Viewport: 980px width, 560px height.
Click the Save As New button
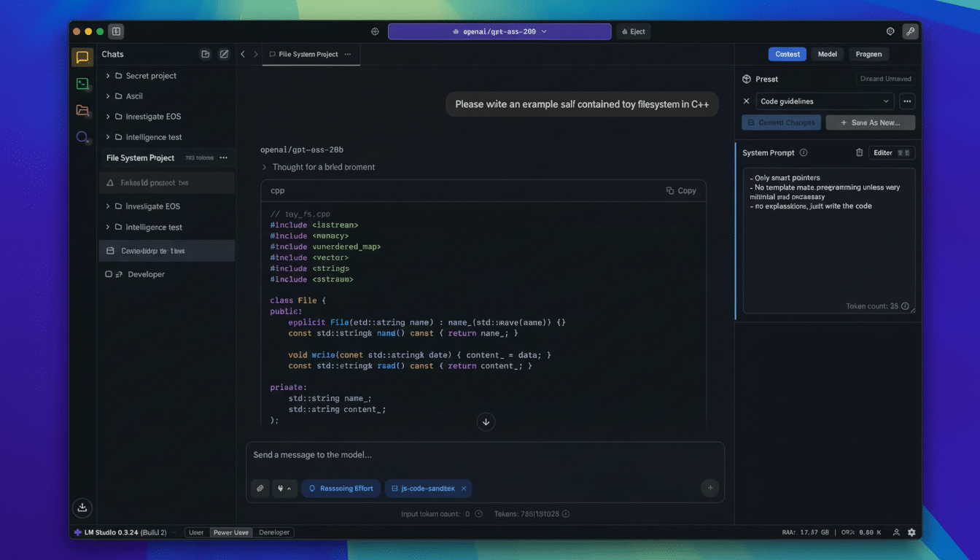point(870,122)
